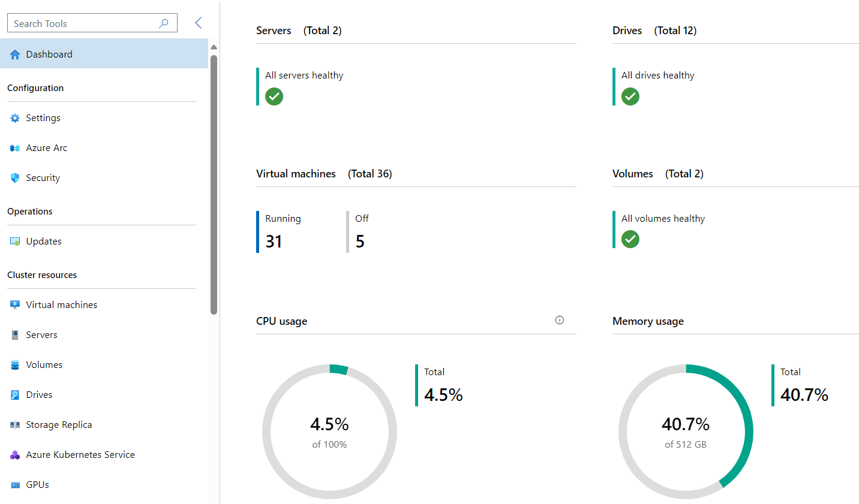The image size is (859, 504).
Task: Click the Off count of 5
Action: (x=360, y=242)
